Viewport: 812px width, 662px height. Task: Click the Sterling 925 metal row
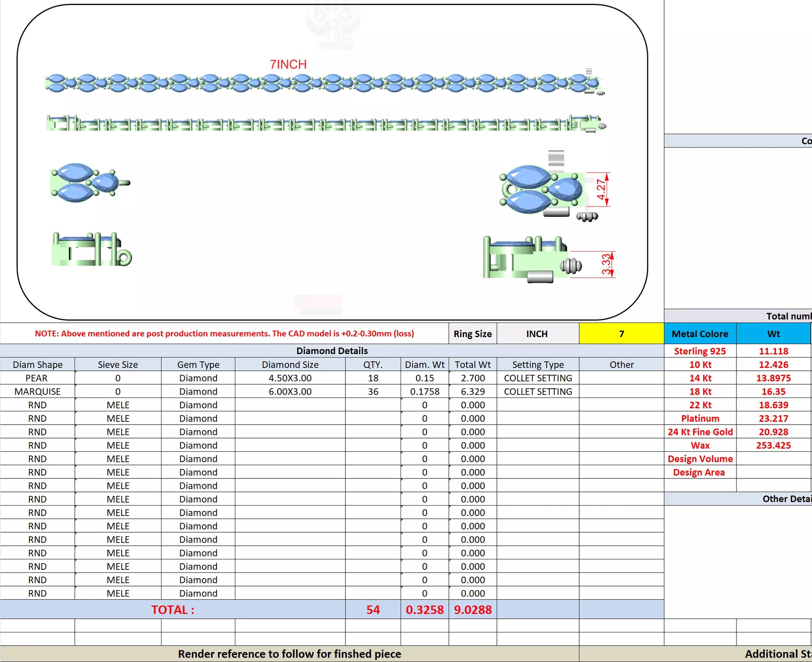(x=700, y=351)
